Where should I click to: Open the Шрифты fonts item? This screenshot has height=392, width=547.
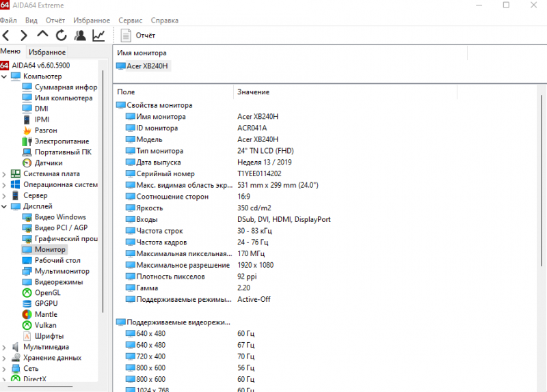[x=43, y=336]
